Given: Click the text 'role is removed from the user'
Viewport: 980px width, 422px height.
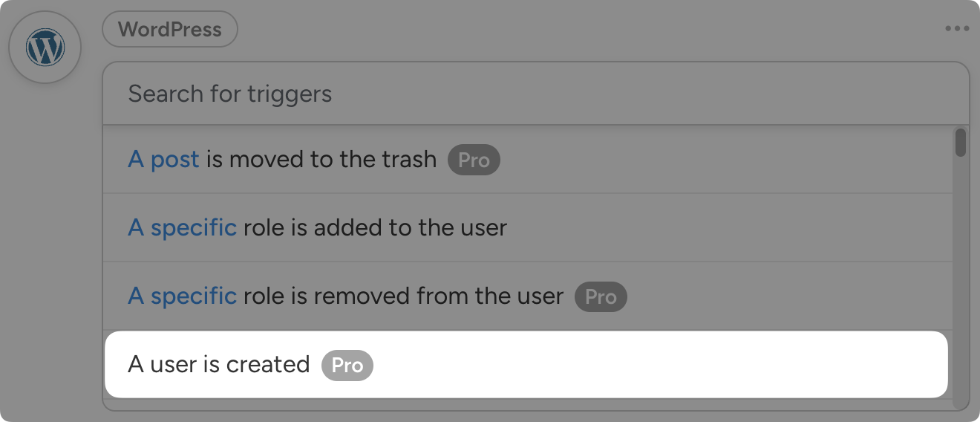Looking at the screenshot, I should (403, 296).
